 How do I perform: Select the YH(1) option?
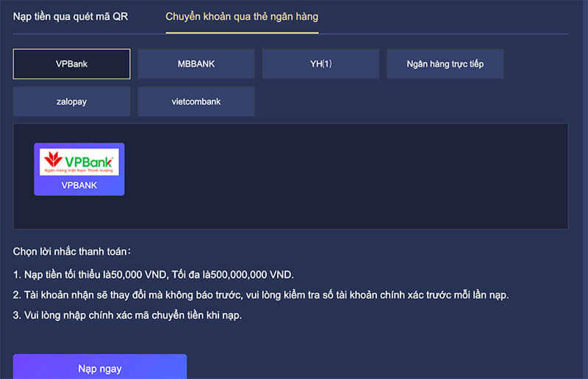pyautogui.click(x=320, y=64)
